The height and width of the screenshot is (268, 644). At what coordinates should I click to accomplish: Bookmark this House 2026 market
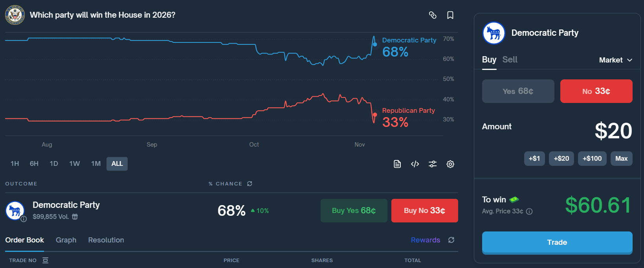point(450,15)
